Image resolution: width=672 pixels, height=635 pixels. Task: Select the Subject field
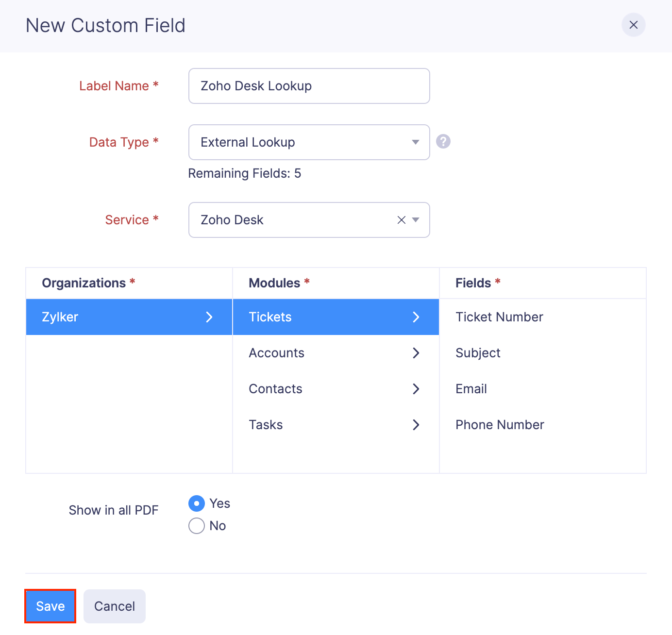478,353
